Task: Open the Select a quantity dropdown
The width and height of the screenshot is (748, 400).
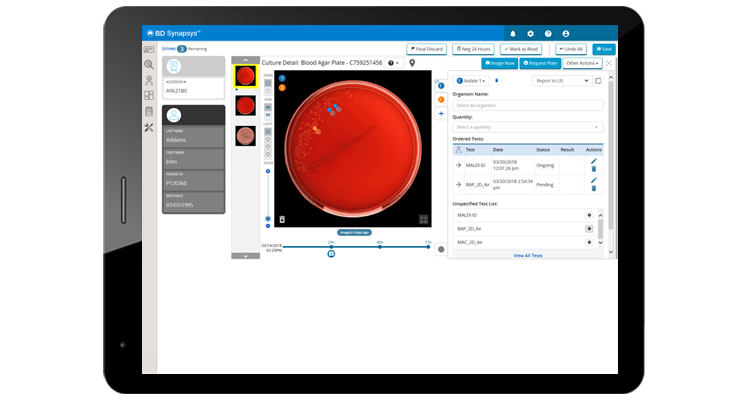Action: pyautogui.click(x=527, y=127)
